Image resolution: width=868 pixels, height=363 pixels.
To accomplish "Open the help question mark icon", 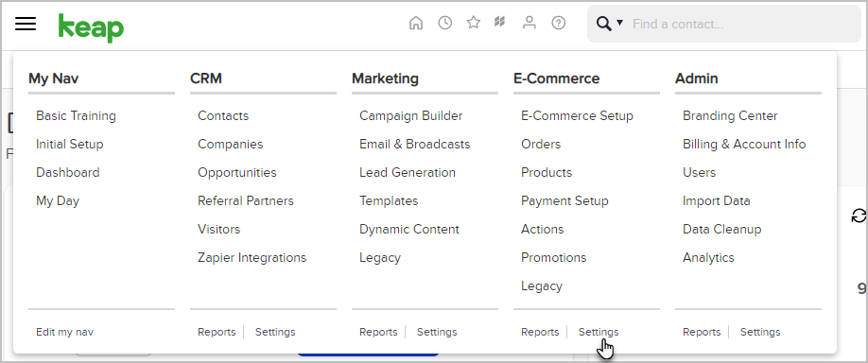I will [x=559, y=23].
